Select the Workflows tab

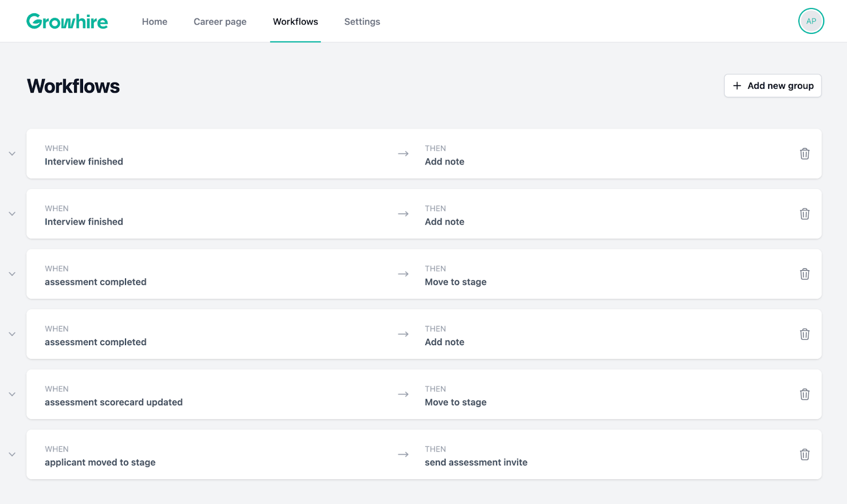click(x=295, y=22)
